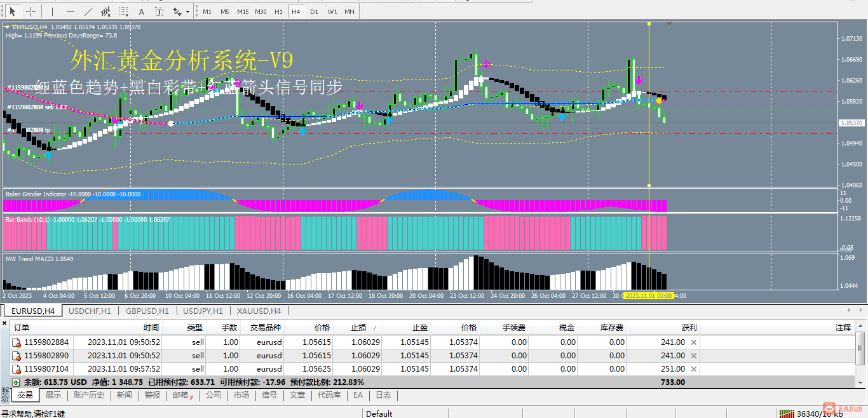Switch to the 信号 terminal tab
868x418 pixels.
pyautogui.click(x=269, y=395)
